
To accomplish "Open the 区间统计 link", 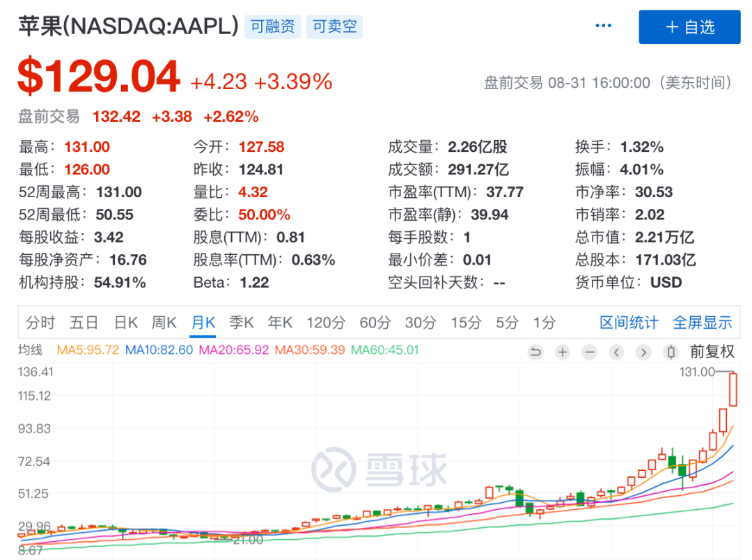I will click(629, 322).
